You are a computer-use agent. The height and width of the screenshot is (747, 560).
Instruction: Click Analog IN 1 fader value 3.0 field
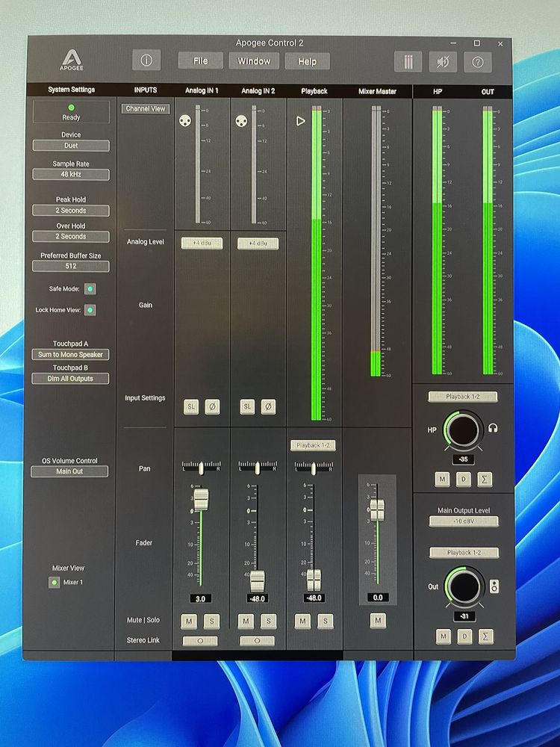(x=200, y=599)
